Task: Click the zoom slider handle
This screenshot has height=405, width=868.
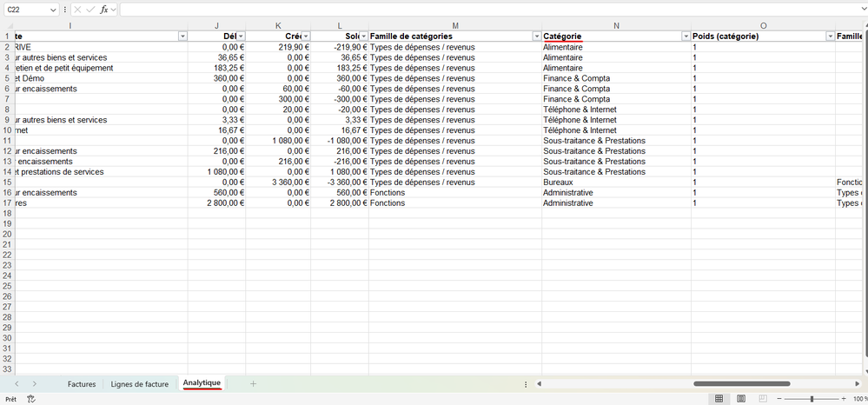Action: [x=812, y=399]
